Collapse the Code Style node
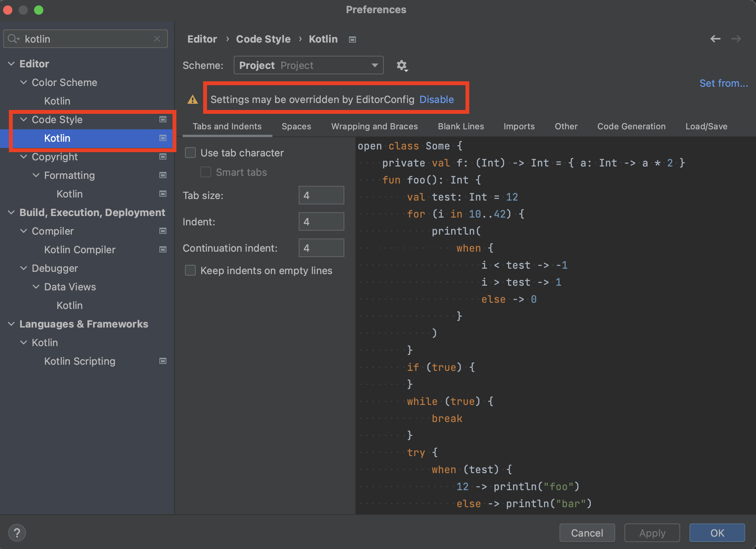The image size is (756, 549). 24,119
